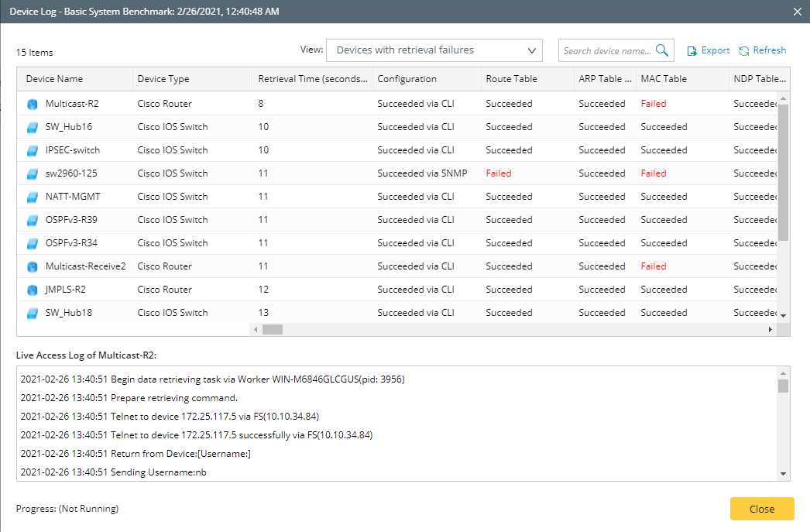Click Cisco Router type for JMPLS-R2
Viewport: 810px width, 532px height.
tap(164, 290)
